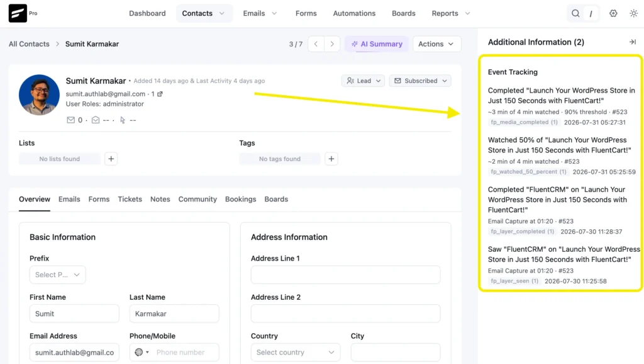Change contact type from Lead dropdown
The width and height of the screenshot is (644, 364).
pos(363,81)
